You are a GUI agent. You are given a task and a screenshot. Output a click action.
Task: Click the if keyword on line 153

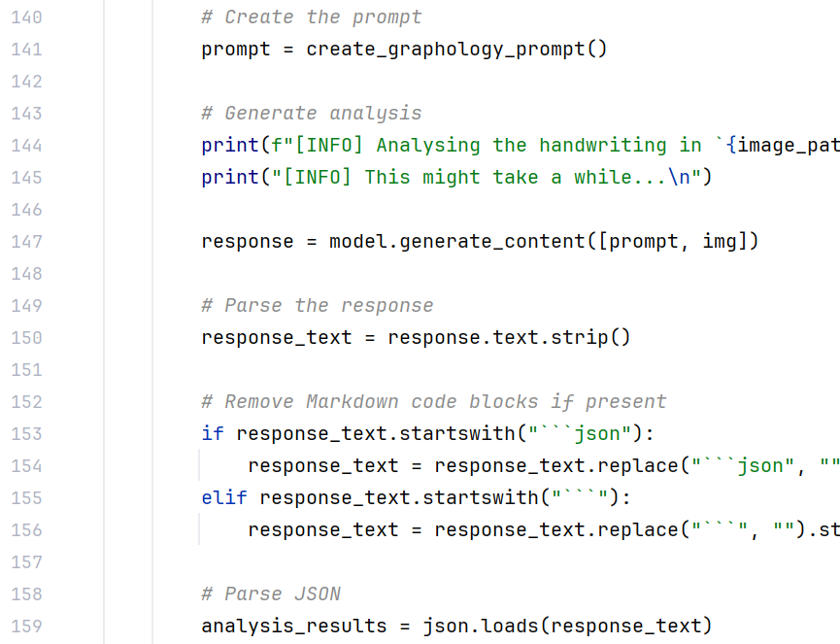(x=213, y=434)
